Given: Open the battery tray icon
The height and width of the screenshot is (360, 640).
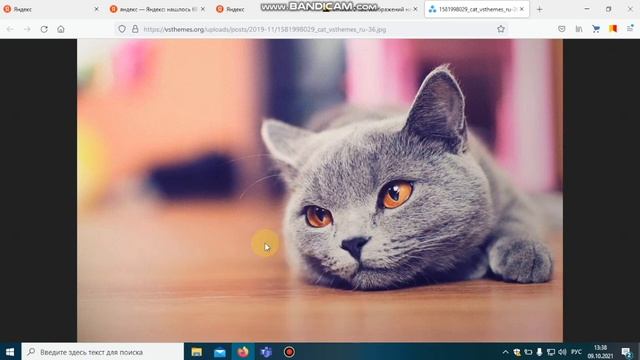Looking at the screenshot, I should pyautogui.click(x=528, y=352).
